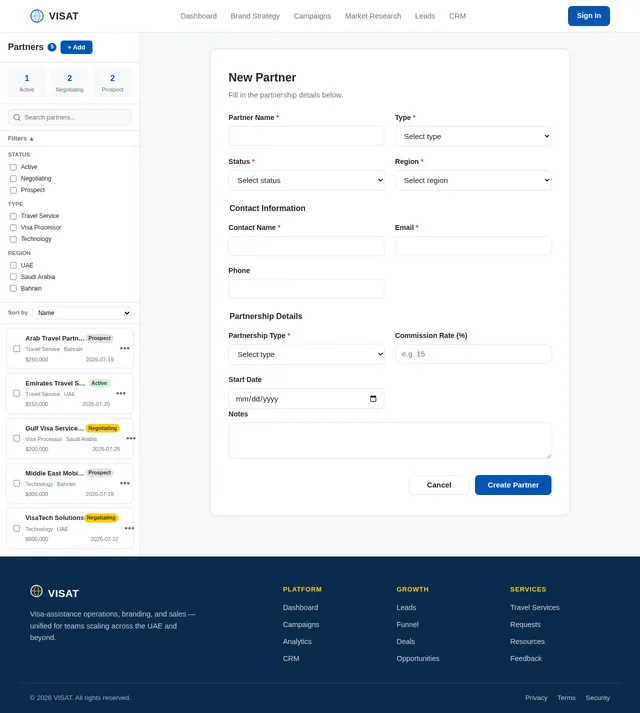
Task: Open footer Deals link
Action: pyautogui.click(x=405, y=642)
